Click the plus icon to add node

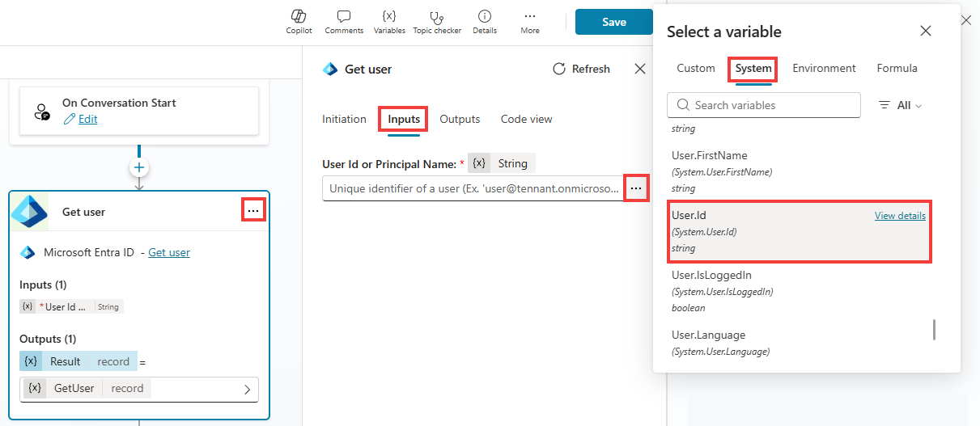[140, 168]
